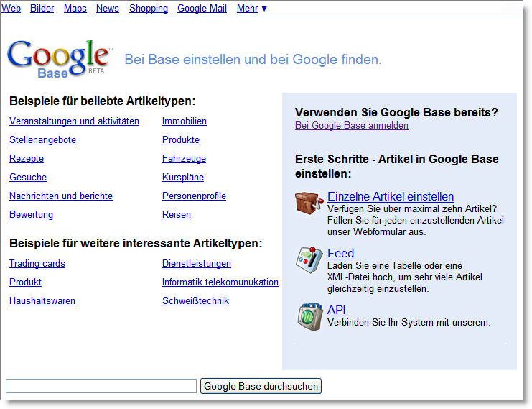Open Personenprofile link

pos(194,196)
